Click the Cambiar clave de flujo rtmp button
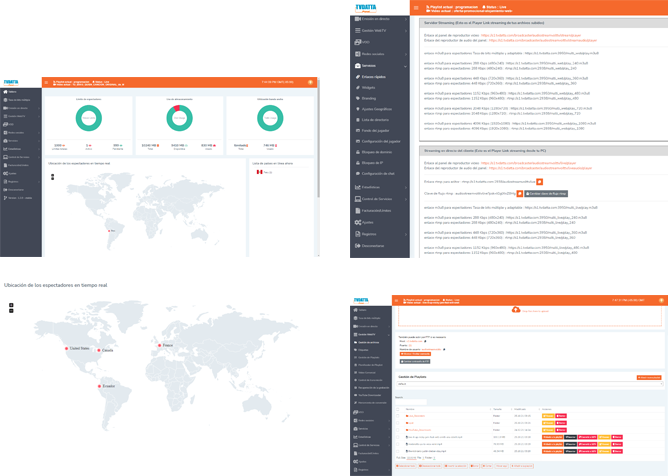Screen dimensions: 668x476 tap(546, 193)
